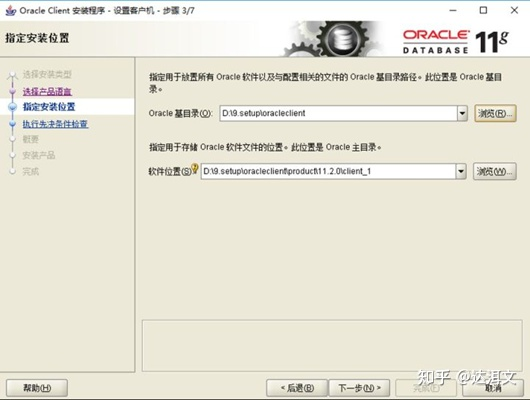Image resolution: width=530 pixels, height=400 pixels.
Task: Click the step node for 指定安装位置
Action: tap(13, 107)
